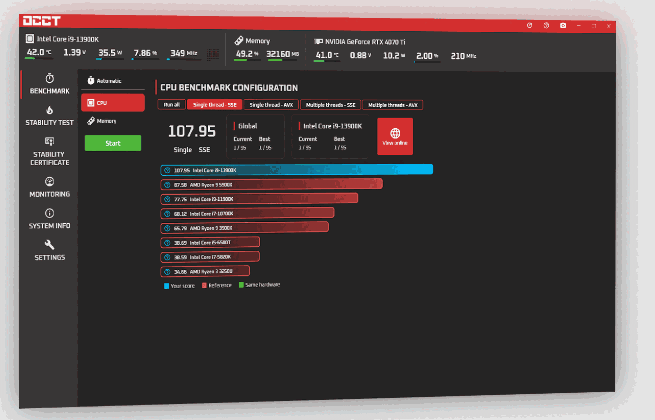Image resolution: width=655 pixels, height=420 pixels.
Task: Open the Stability Certificate icon
Action: 49,141
